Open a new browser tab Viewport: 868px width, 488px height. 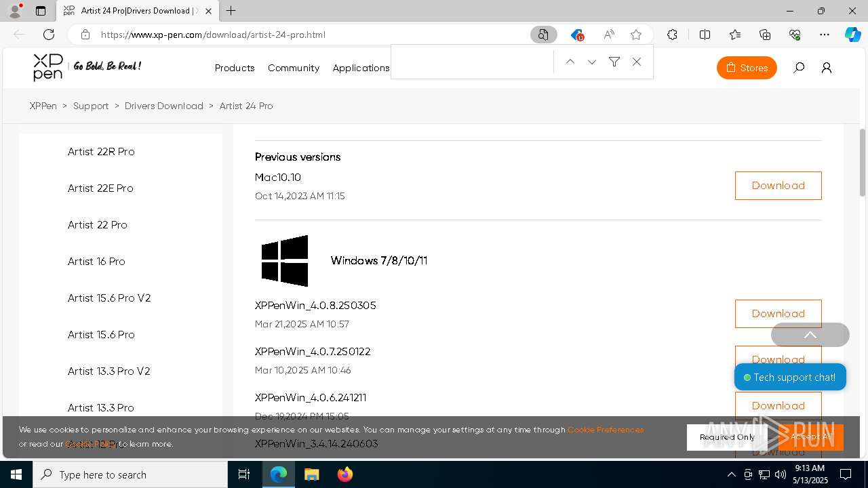pyautogui.click(x=231, y=11)
